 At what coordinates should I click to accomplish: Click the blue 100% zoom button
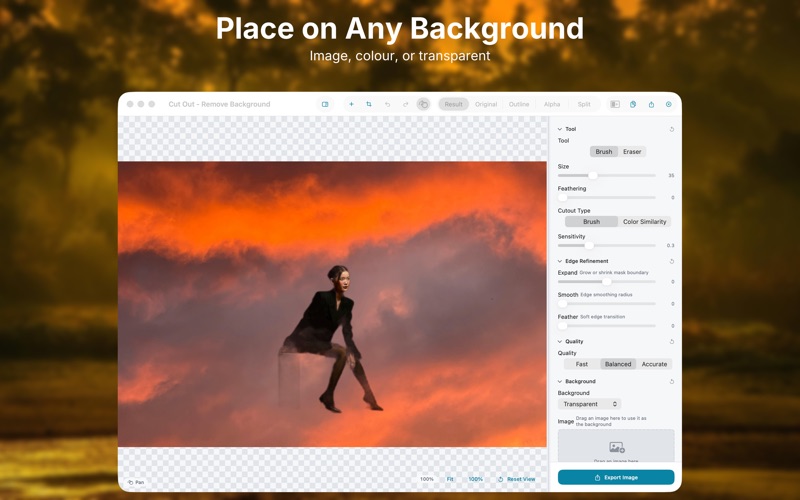click(x=476, y=479)
